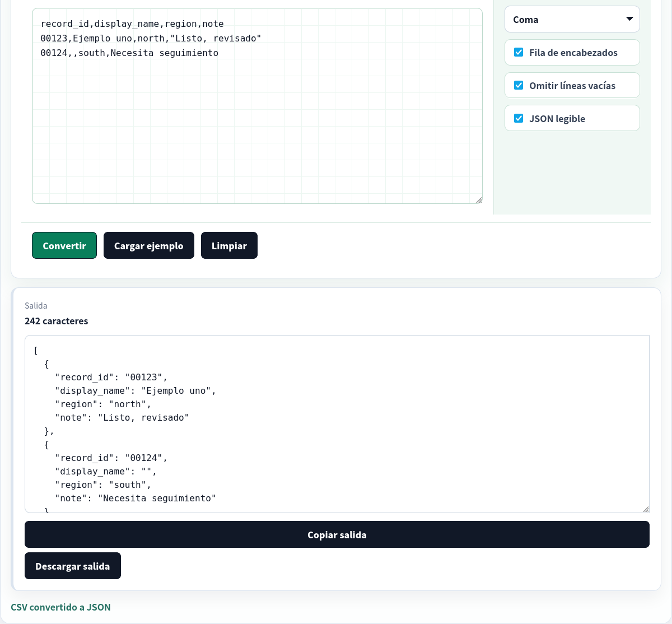Open the Coma delimiter dropdown
The width and height of the screenshot is (672, 624).
pos(572,20)
